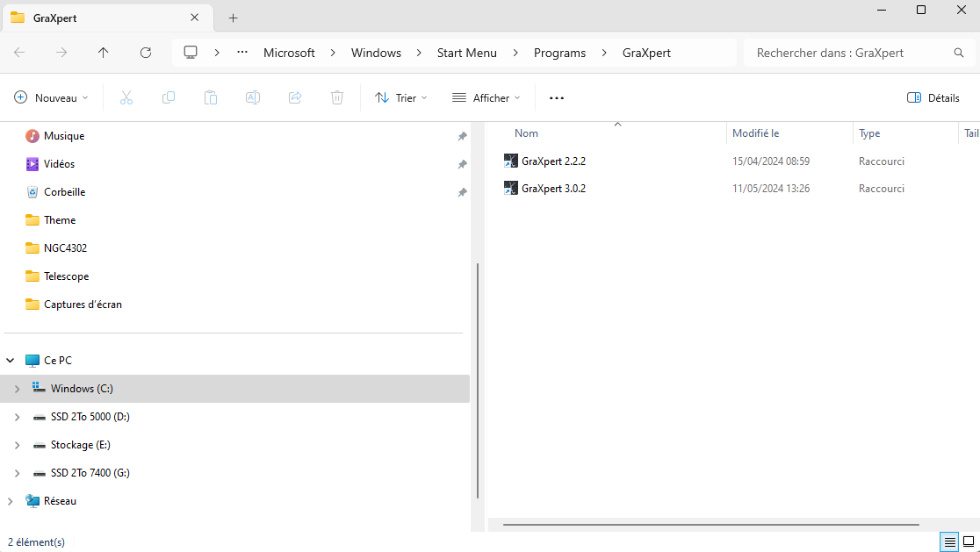Select the GraXpert 3.0.2 shortcut icon

[x=510, y=188]
